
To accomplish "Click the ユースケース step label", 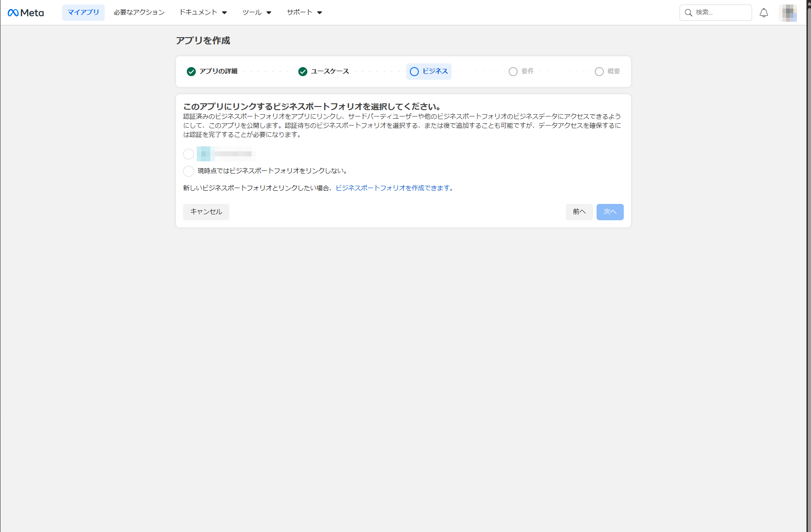I will 330,72.
